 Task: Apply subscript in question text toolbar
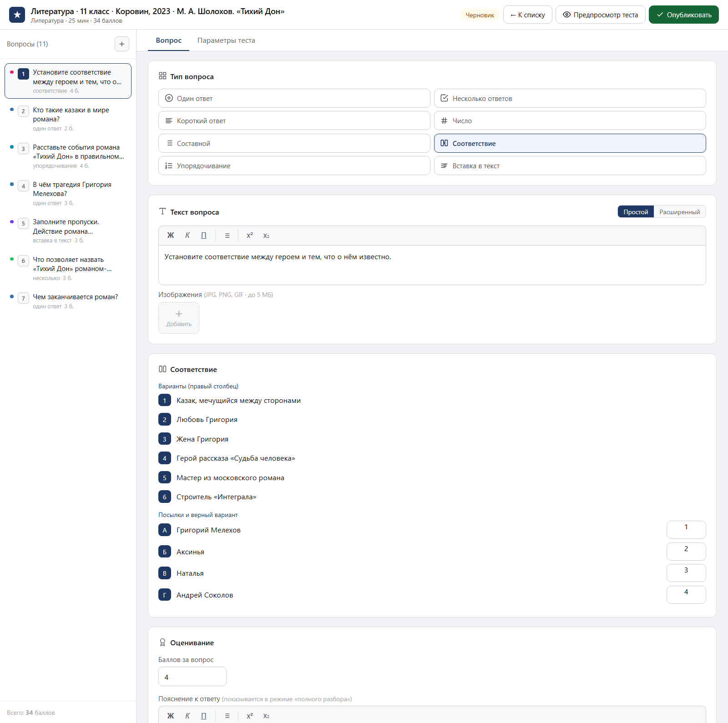266,236
